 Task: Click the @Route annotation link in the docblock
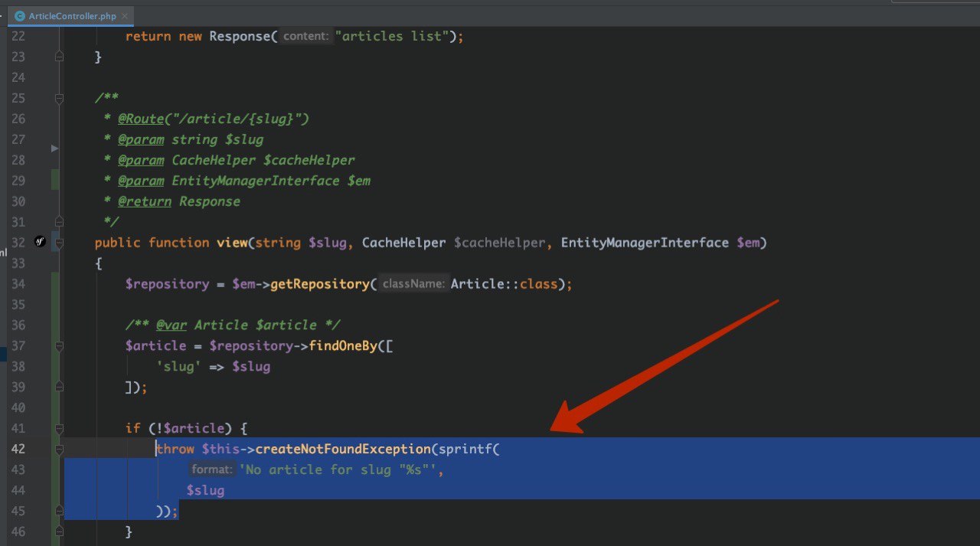(141, 119)
